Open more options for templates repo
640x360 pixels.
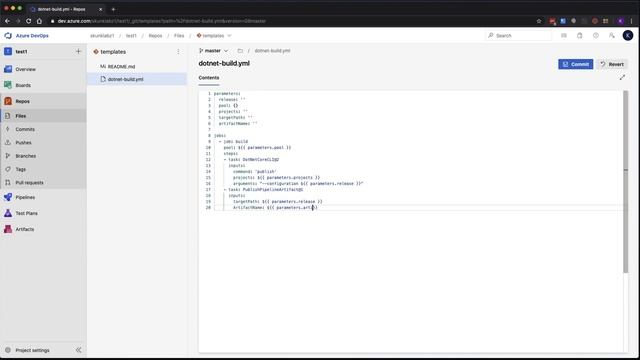tap(178, 52)
